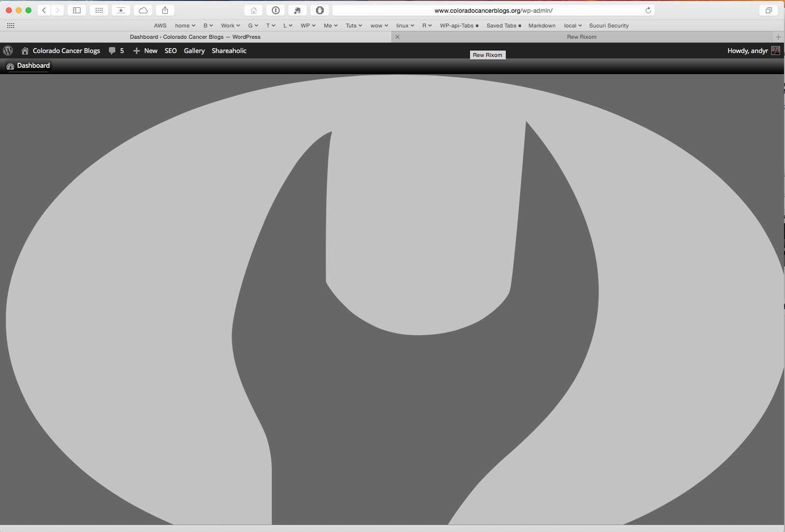Switch to the Dashboard Colorado Cancer Blogs tab
The width and height of the screenshot is (785, 532).
point(195,37)
